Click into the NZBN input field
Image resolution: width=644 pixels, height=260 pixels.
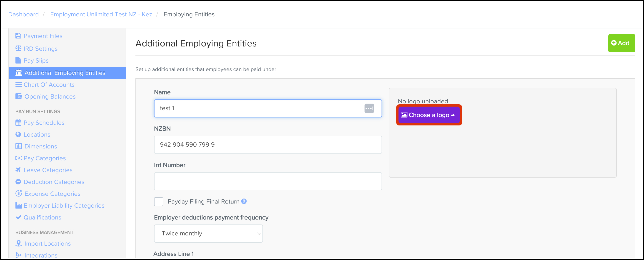[268, 145]
